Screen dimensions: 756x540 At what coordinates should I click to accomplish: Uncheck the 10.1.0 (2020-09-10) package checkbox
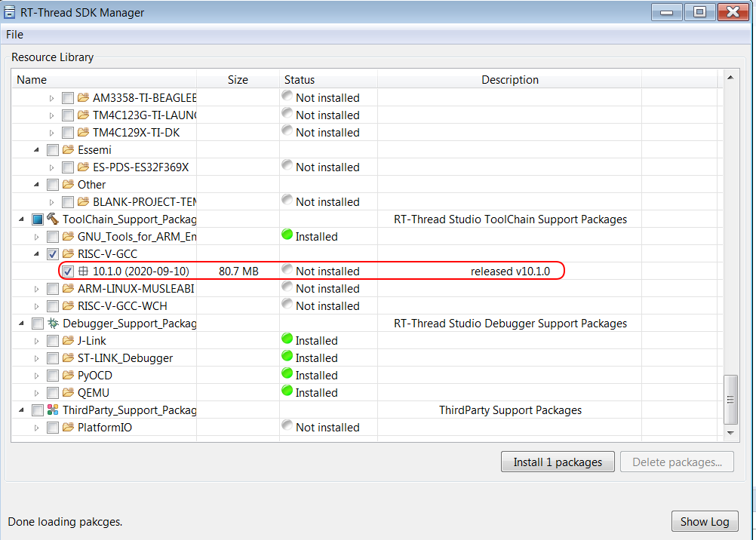coord(67,272)
